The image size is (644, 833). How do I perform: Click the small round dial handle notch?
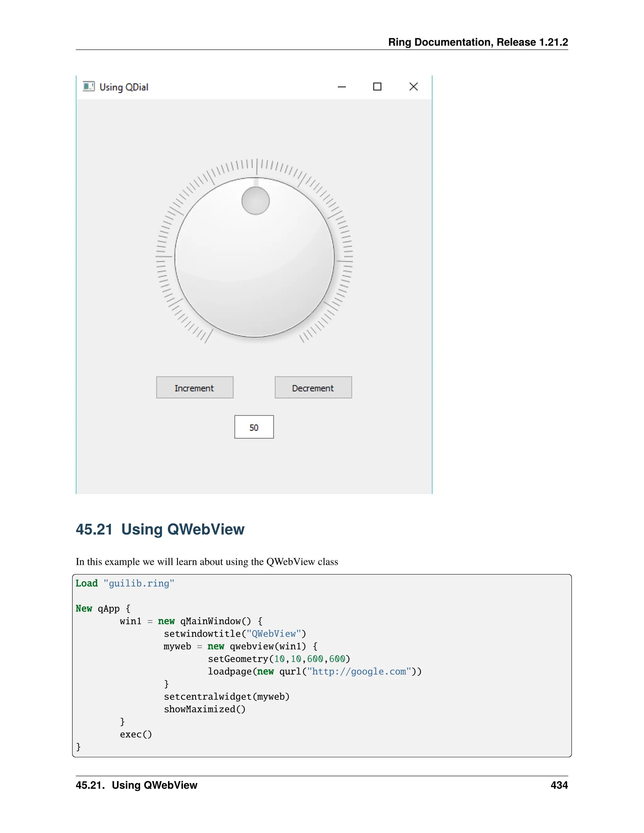pyautogui.click(x=256, y=201)
